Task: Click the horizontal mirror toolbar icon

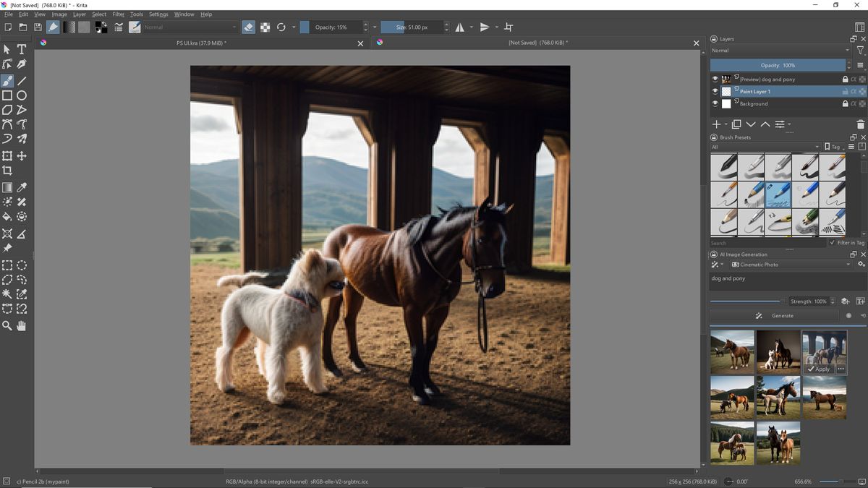Action: 461,27
